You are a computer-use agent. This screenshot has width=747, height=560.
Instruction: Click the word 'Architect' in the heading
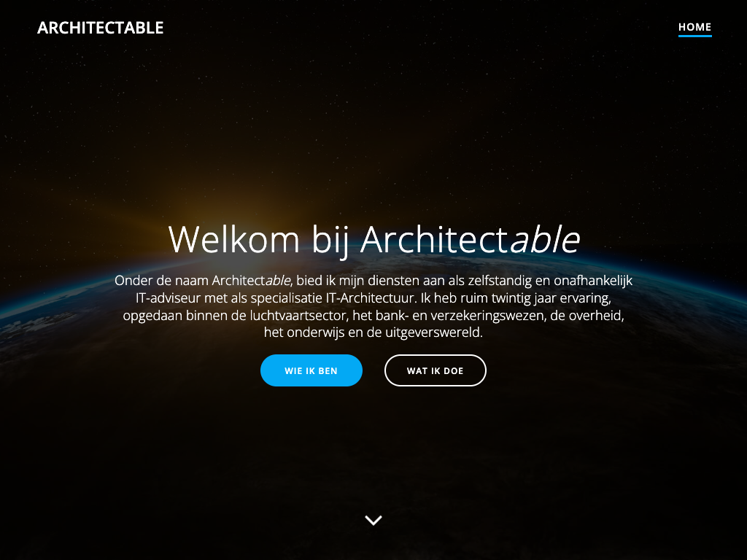point(435,239)
